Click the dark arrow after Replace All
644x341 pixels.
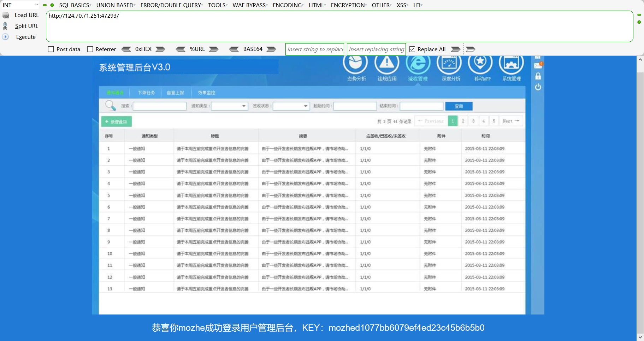(x=456, y=49)
